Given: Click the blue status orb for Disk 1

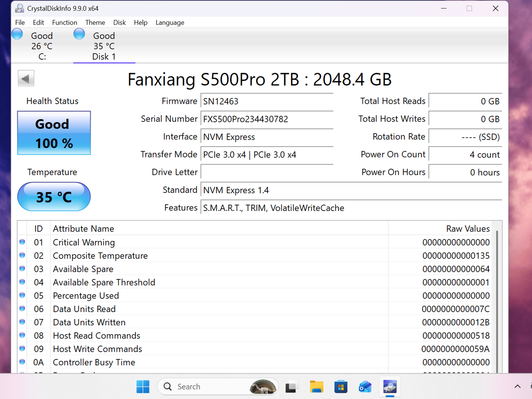Looking at the screenshot, I should coord(79,34).
